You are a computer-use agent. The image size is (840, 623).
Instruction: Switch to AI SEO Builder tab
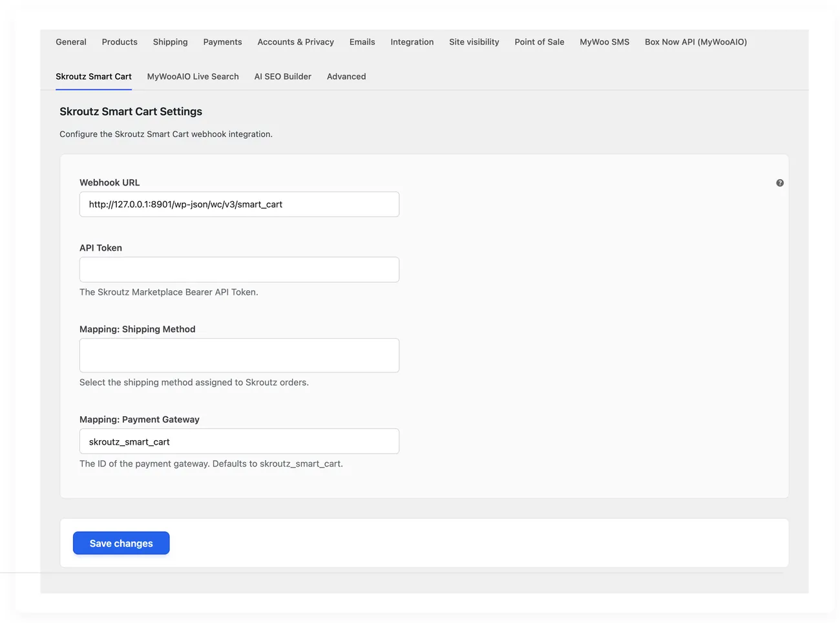point(283,76)
